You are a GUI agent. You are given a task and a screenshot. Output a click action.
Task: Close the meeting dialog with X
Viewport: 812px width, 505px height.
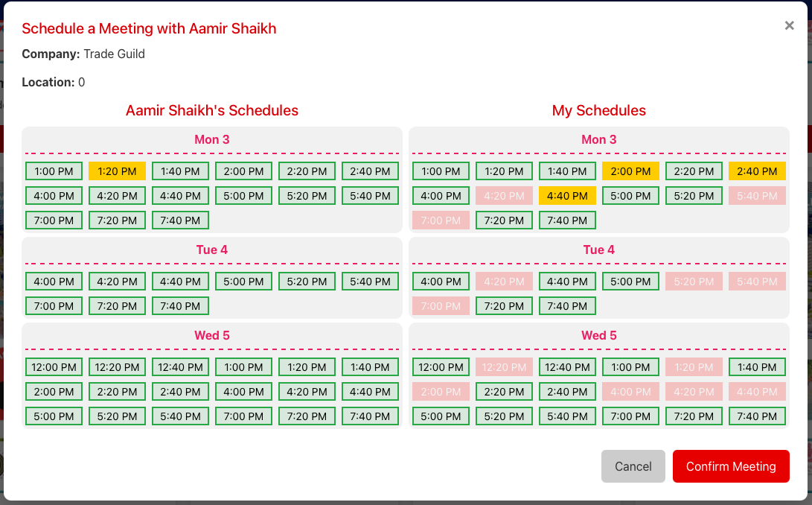click(789, 25)
